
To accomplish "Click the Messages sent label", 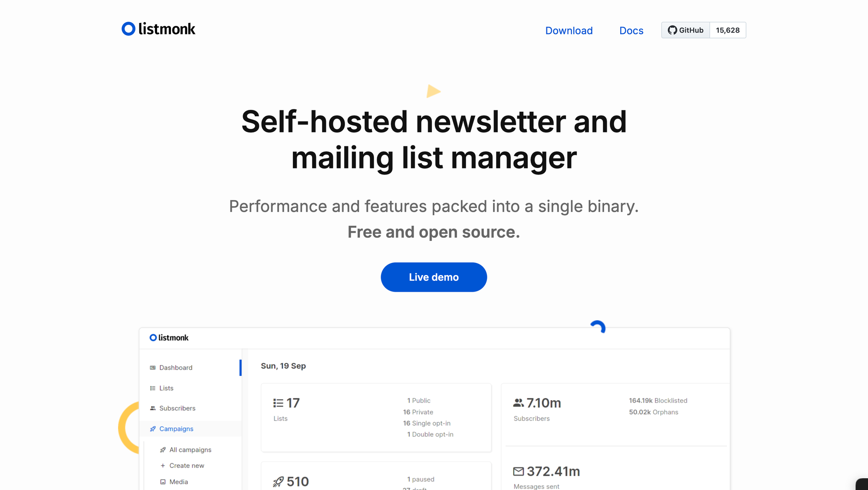I will point(536,487).
